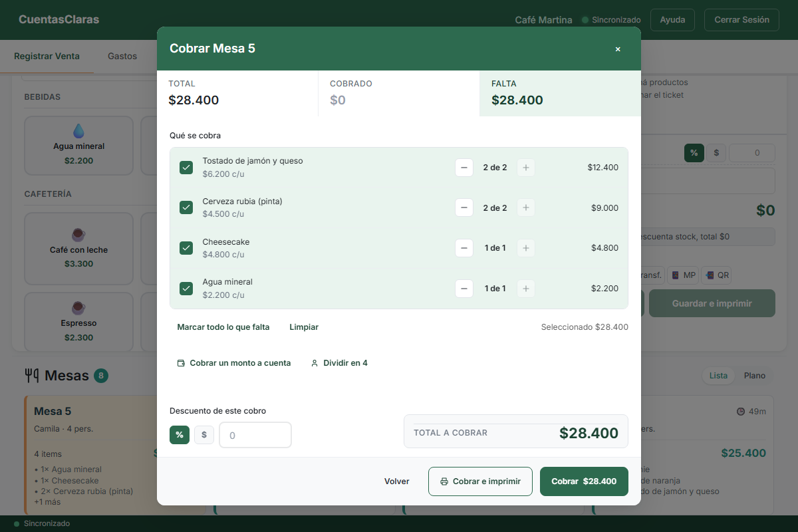Click Marcar todo lo que falta

tap(223, 327)
